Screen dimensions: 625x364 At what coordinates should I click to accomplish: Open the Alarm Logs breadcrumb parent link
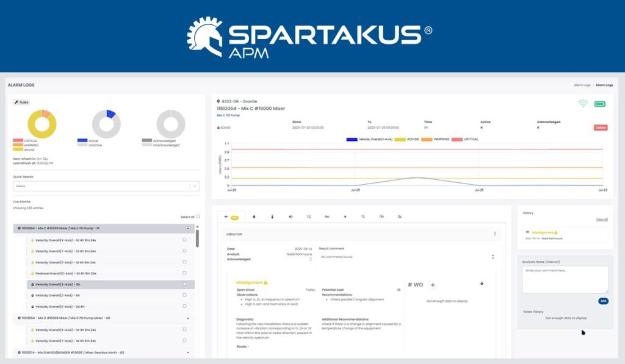(x=582, y=85)
